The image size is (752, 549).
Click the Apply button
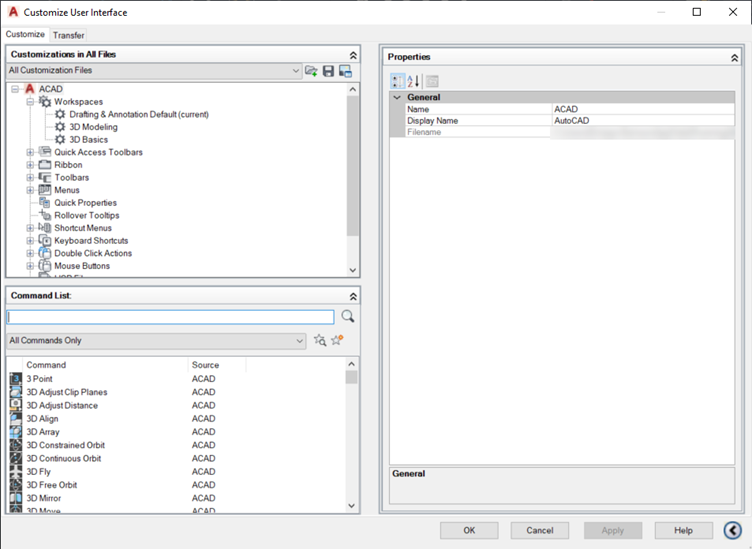(x=612, y=530)
